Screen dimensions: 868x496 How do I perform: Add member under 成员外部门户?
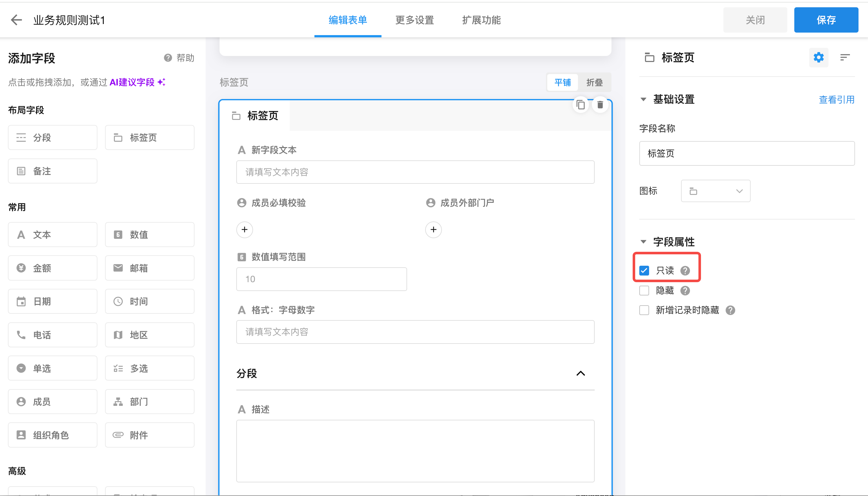(433, 230)
